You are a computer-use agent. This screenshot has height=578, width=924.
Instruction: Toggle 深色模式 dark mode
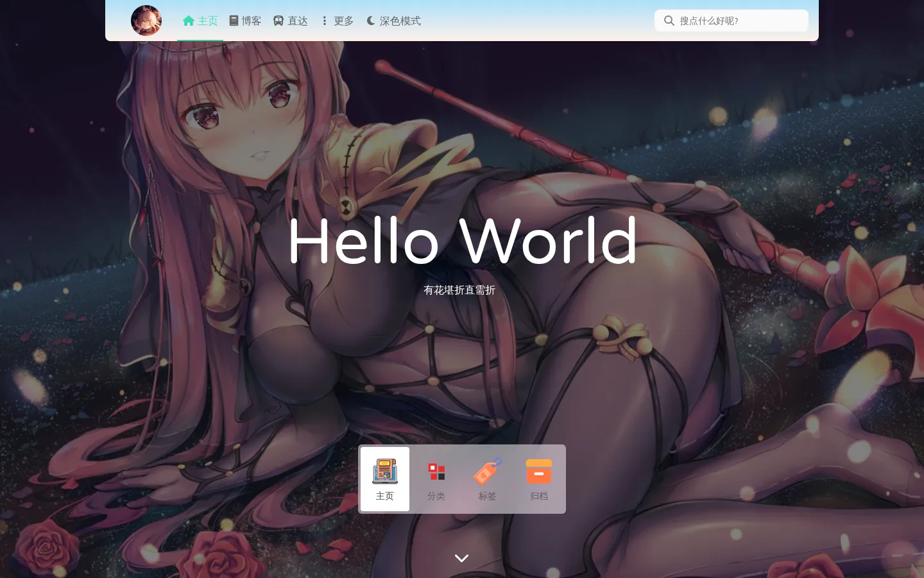(393, 21)
